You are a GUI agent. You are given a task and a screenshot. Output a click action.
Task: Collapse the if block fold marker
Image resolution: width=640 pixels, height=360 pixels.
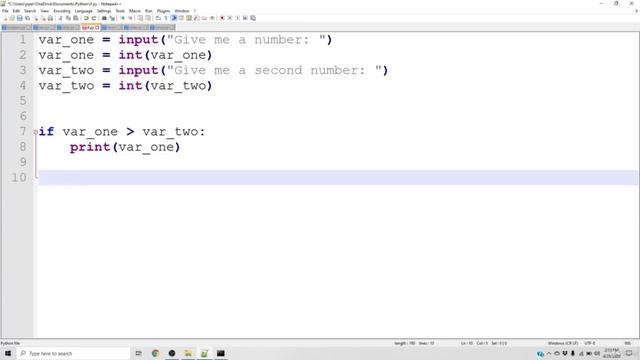tap(36, 132)
